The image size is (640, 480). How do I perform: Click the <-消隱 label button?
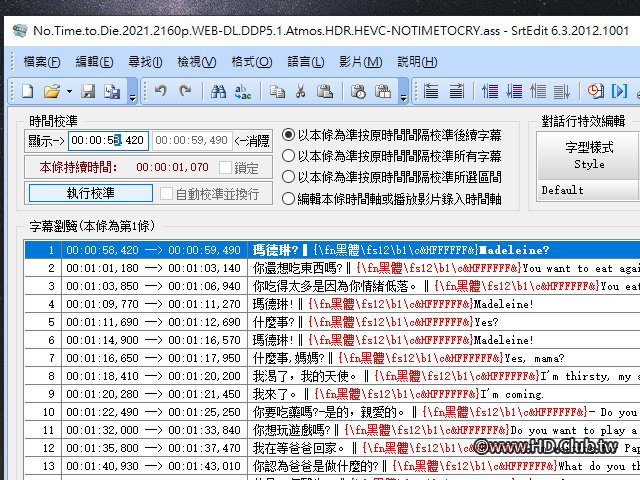(x=252, y=141)
